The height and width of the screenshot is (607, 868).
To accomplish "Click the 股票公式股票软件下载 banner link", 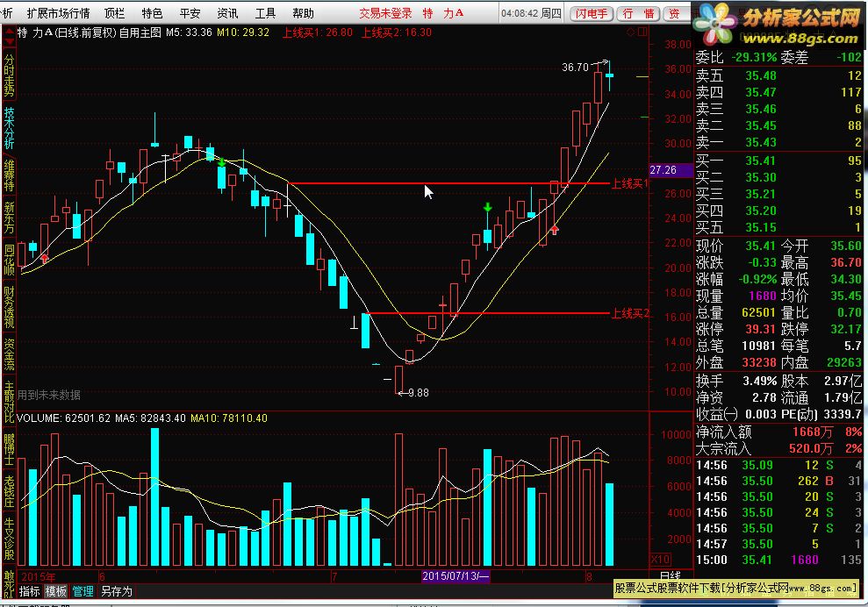I will click(736, 589).
